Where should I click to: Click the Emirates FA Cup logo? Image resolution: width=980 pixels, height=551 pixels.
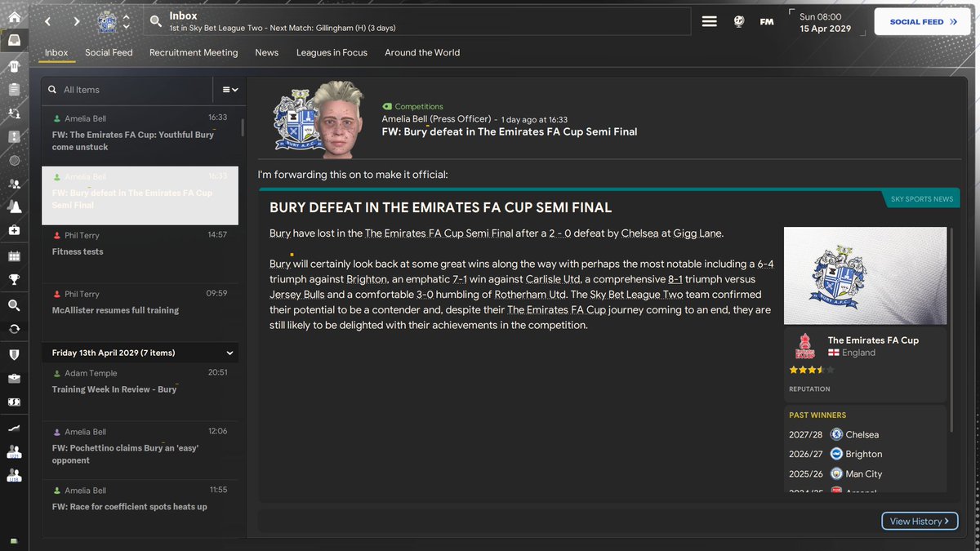(804, 346)
